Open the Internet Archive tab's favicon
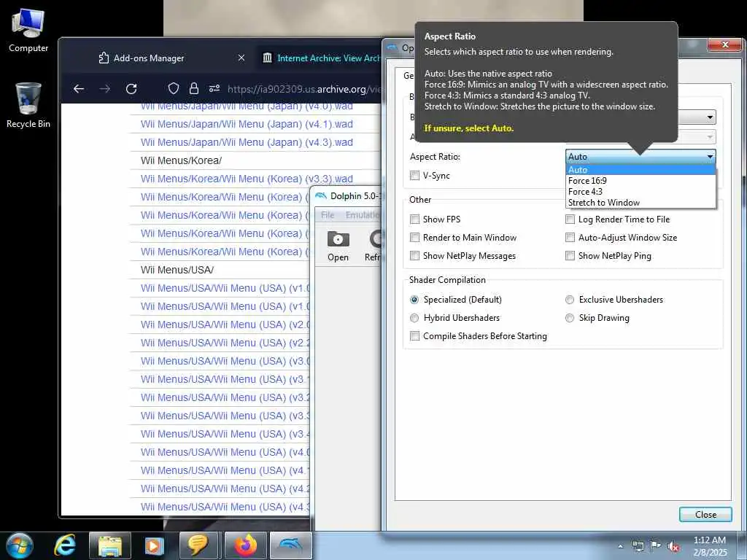Screen dimensions: 747x560 coord(267,58)
